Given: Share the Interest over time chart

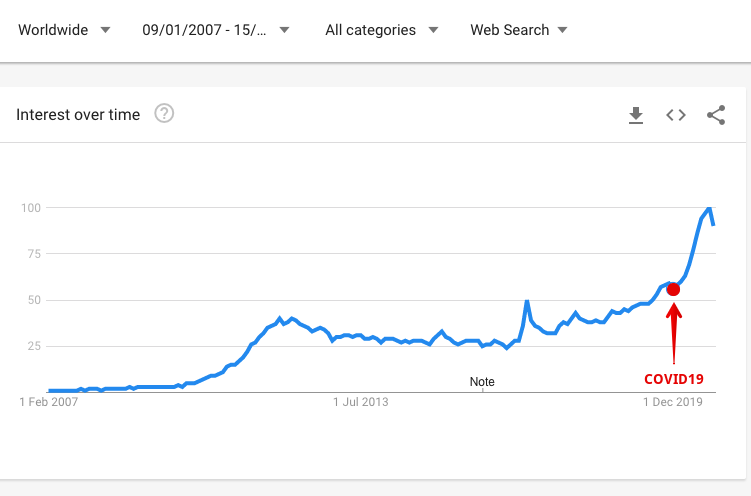Looking at the screenshot, I should pyautogui.click(x=716, y=115).
